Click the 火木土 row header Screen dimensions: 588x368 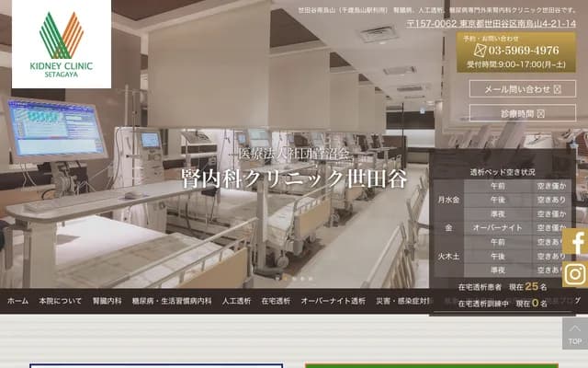[x=448, y=257]
